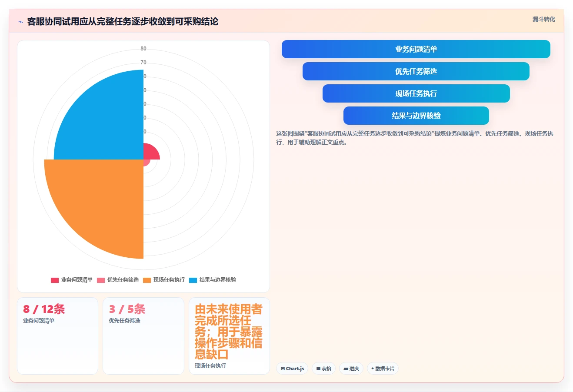Click the red polar chart segment
573x392 pixels.
point(150,153)
